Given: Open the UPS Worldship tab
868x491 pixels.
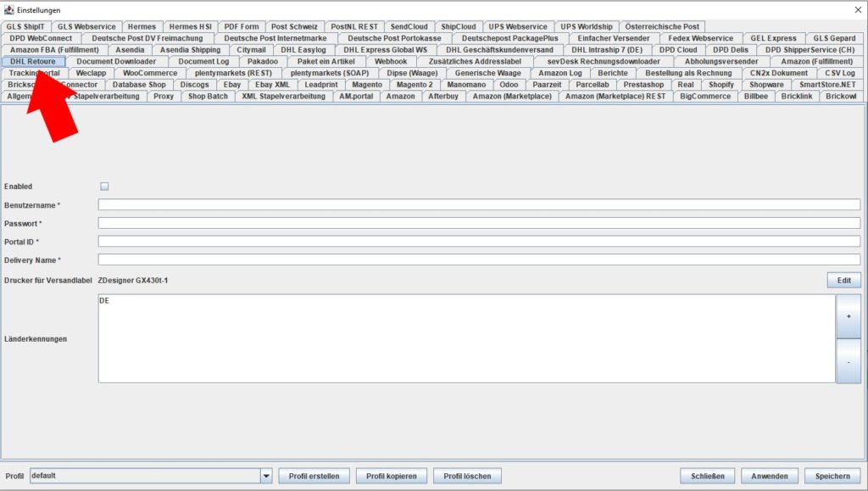Looking at the screenshot, I should pos(587,26).
